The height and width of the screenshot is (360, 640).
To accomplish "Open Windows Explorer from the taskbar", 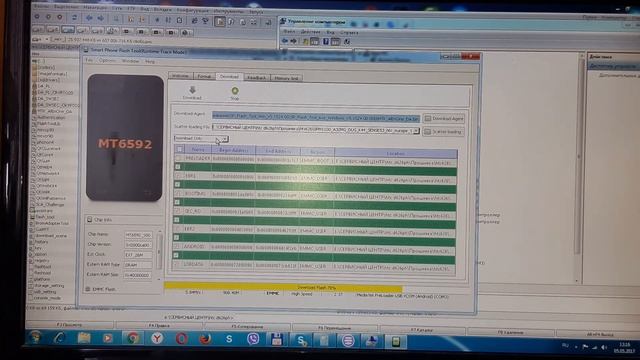I will 84,338.
